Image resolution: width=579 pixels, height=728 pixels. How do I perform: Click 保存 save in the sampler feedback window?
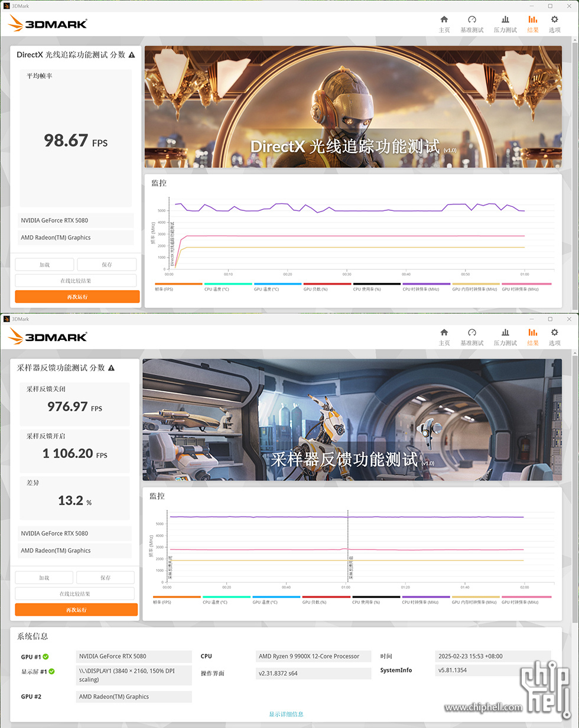(x=105, y=577)
